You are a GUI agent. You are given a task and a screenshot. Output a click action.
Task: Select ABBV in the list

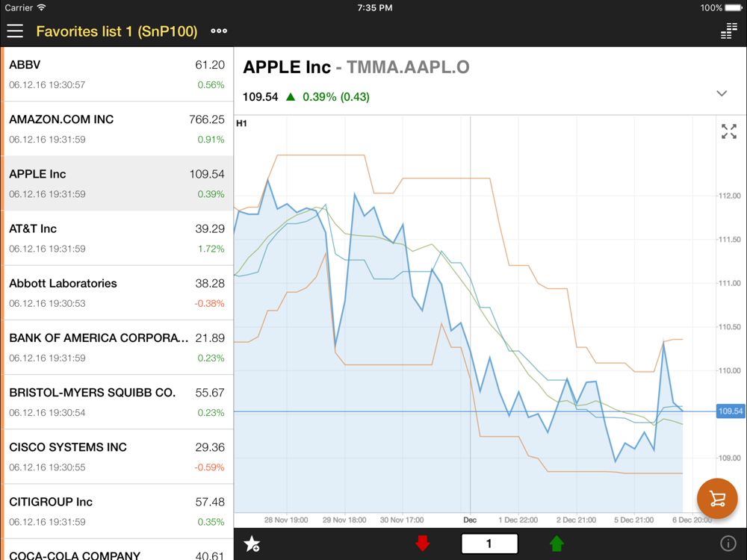click(117, 74)
